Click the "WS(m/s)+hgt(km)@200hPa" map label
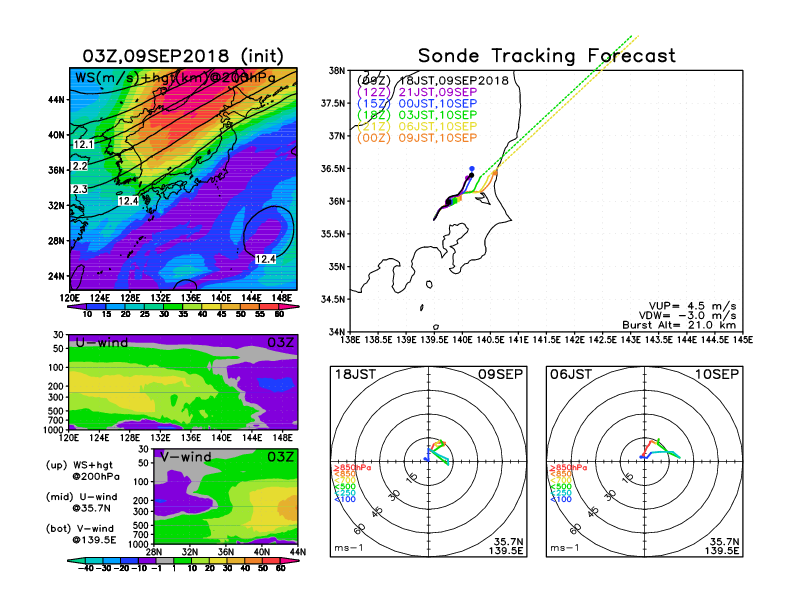This screenshot has width=792, height=612. [175, 78]
